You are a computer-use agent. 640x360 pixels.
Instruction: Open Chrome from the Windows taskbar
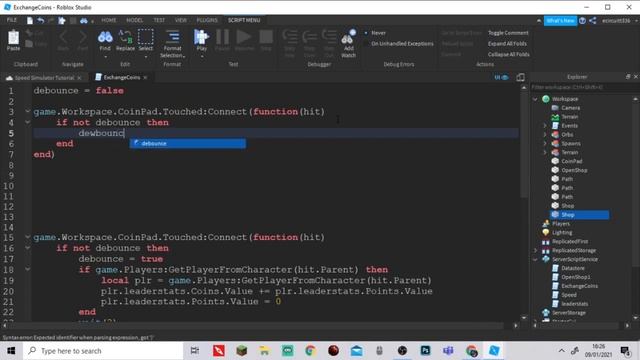coord(310,351)
